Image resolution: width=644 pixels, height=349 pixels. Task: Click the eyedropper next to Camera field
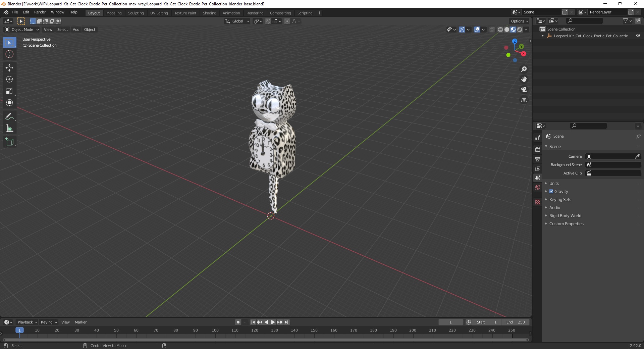[x=637, y=156]
